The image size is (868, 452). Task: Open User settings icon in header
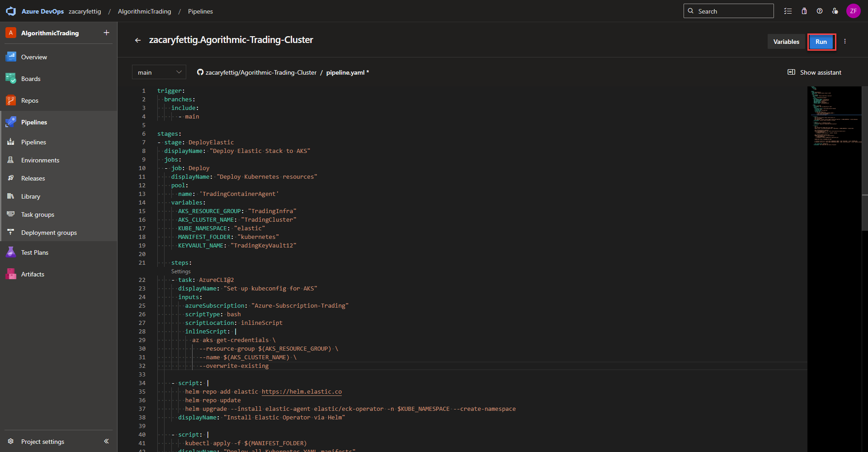coord(835,11)
